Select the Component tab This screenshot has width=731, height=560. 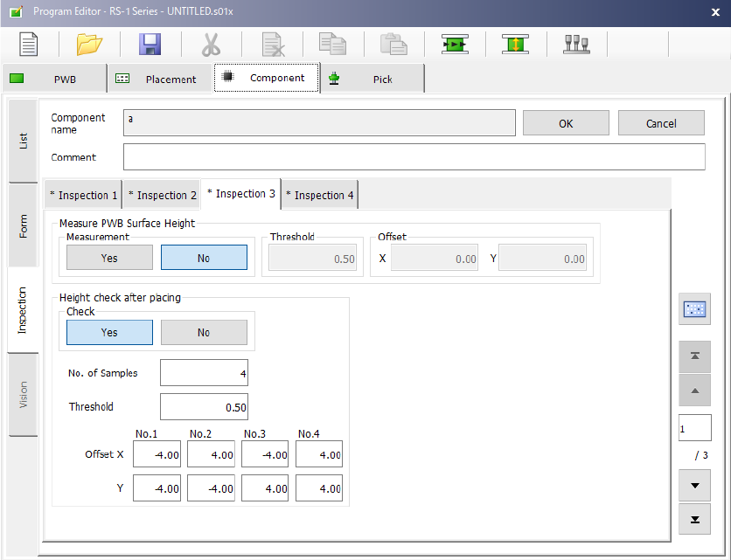click(267, 78)
